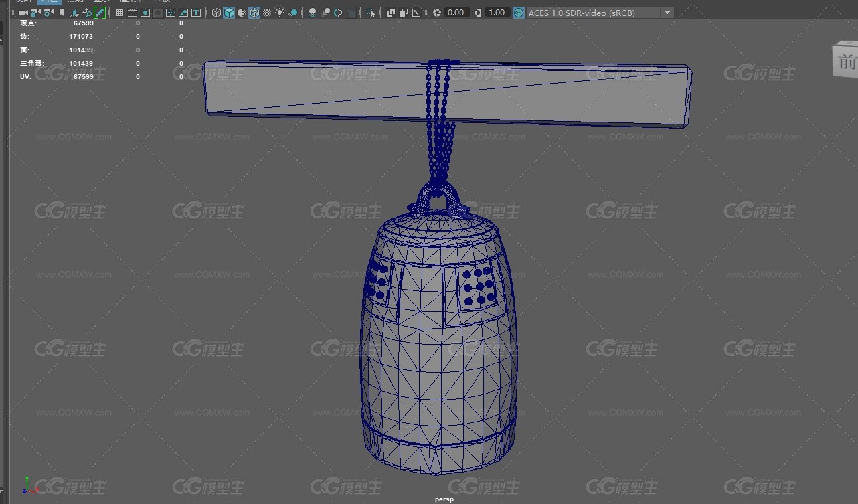Toggle the Field Chart icon
Screen dimensions: 858x504
(171, 13)
